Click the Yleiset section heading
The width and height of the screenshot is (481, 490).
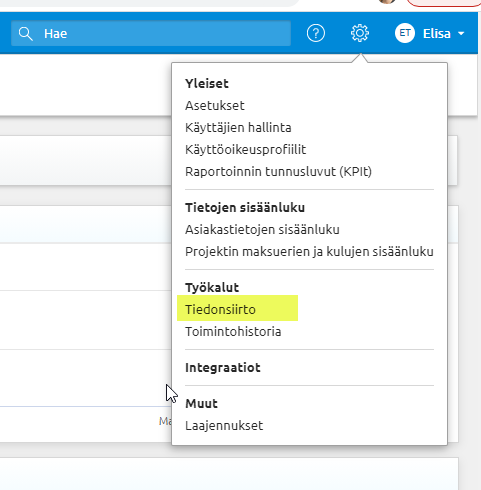207,83
